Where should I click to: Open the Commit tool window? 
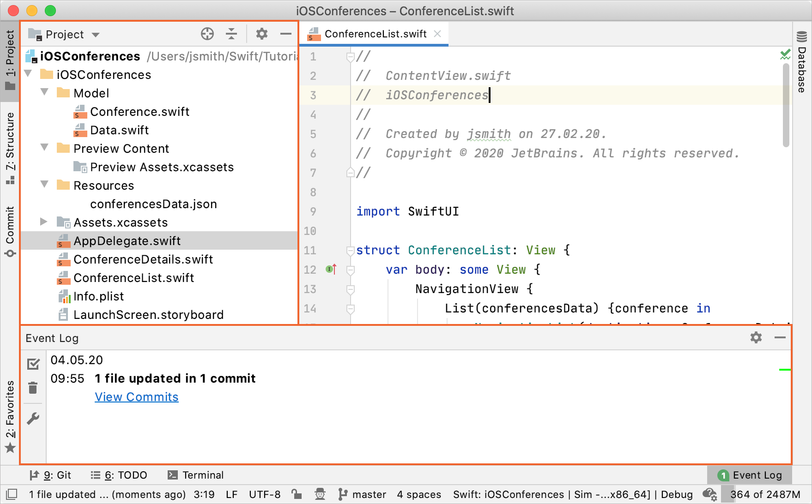pyautogui.click(x=10, y=231)
